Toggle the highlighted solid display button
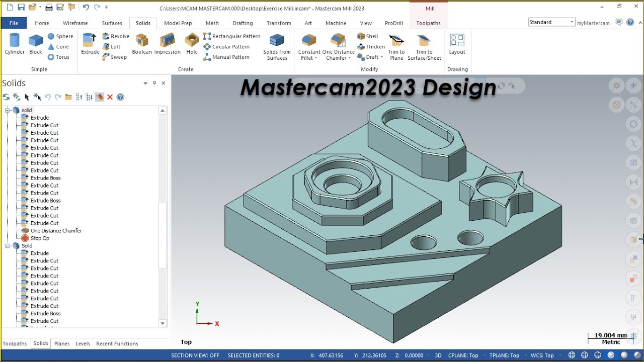644x362 pixels. pyautogui.click(x=100, y=97)
